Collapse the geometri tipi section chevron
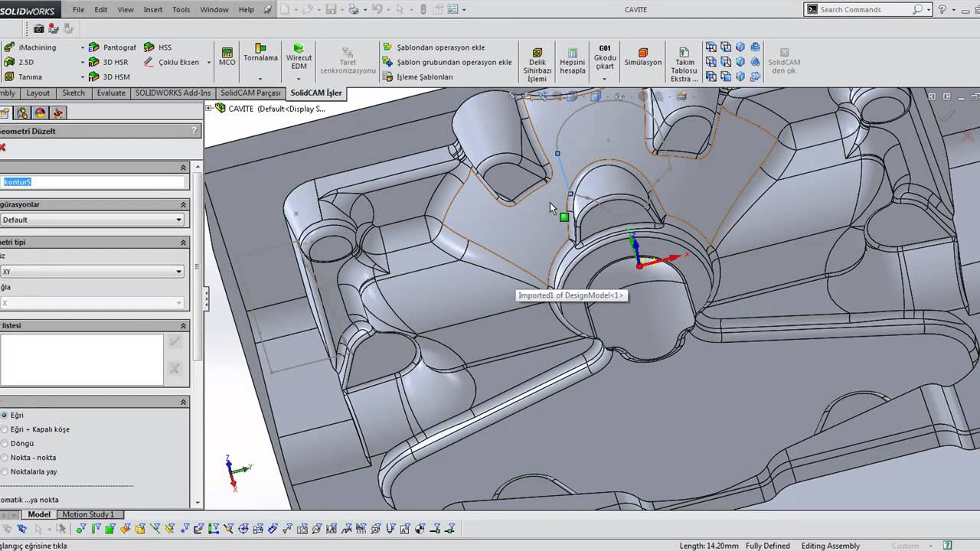 (x=183, y=242)
